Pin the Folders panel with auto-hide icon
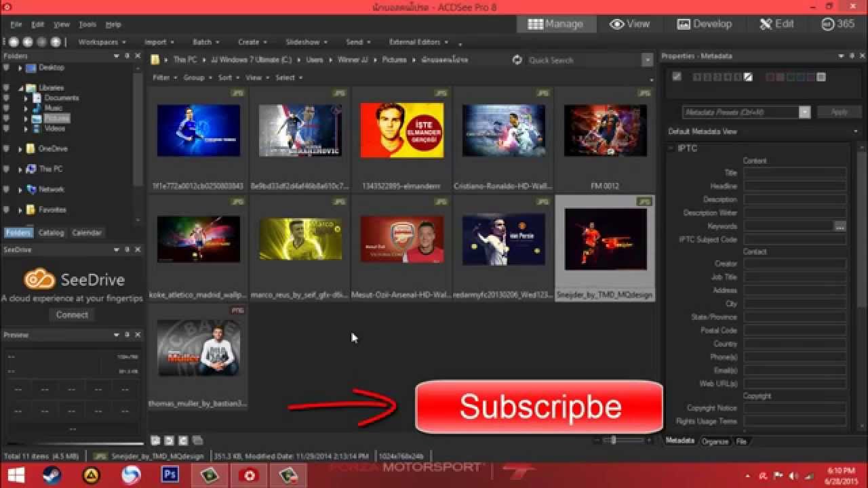The width and height of the screenshot is (868, 488). click(127, 56)
